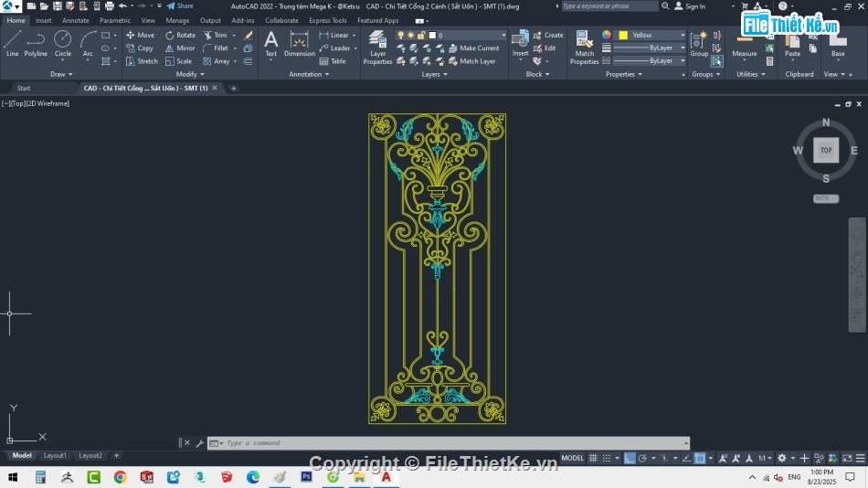Viewport: 868px width, 488px height.
Task: Select the Dimension tool
Action: (299, 44)
